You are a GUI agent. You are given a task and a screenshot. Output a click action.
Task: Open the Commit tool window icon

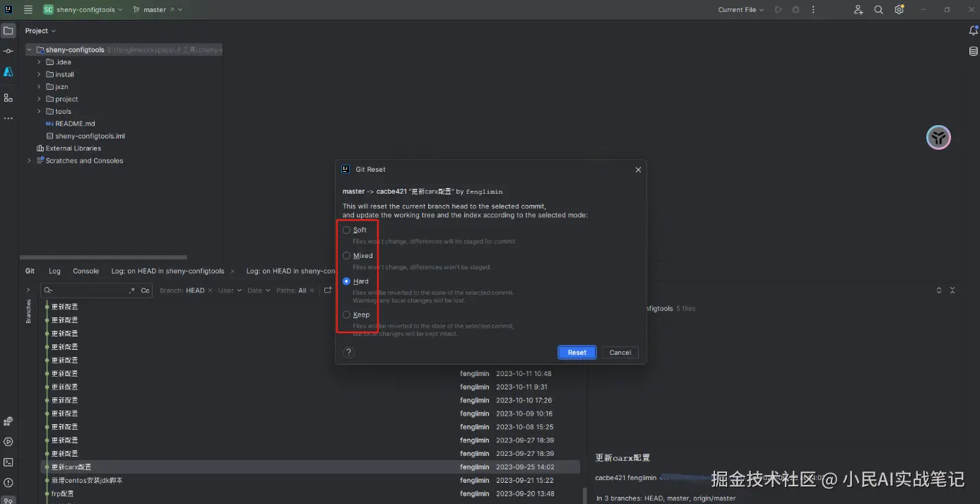(8, 52)
